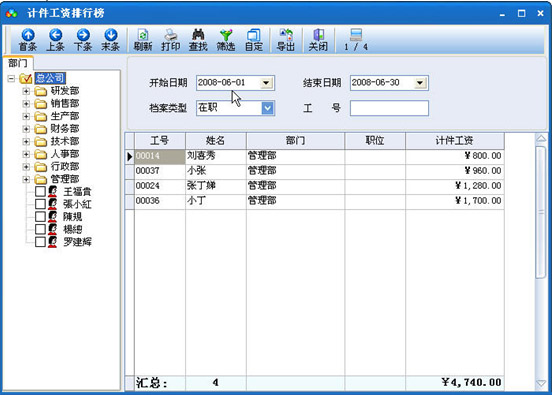Go to previous record (上条)

pos(55,40)
